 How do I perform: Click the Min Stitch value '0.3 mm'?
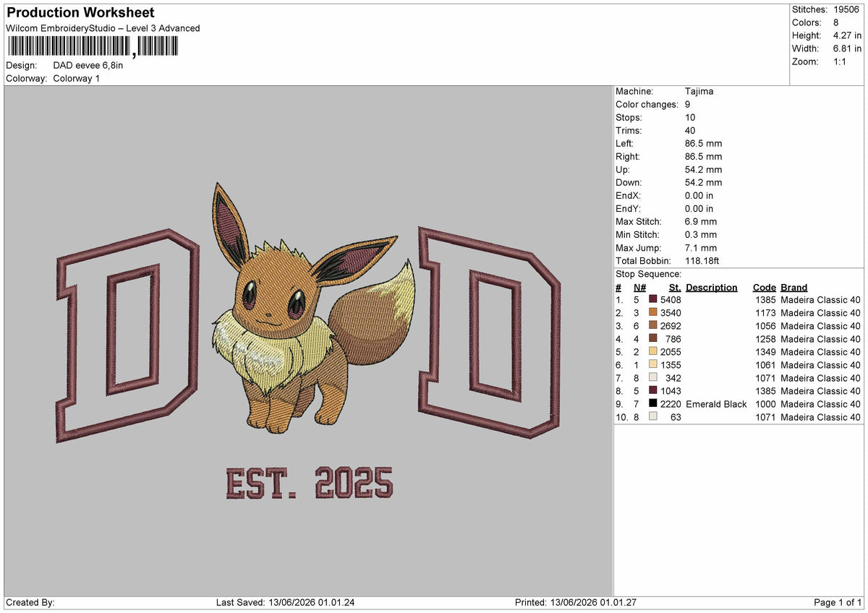click(x=701, y=235)
